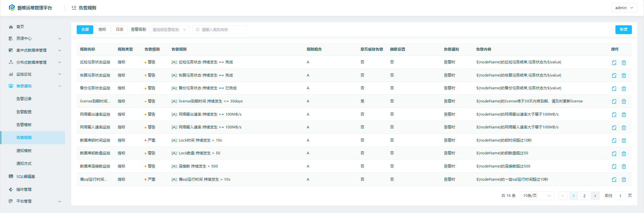Delete the 网络输出速率监控 rule
The width and height of the screenshot is (644, 213).
624,115
